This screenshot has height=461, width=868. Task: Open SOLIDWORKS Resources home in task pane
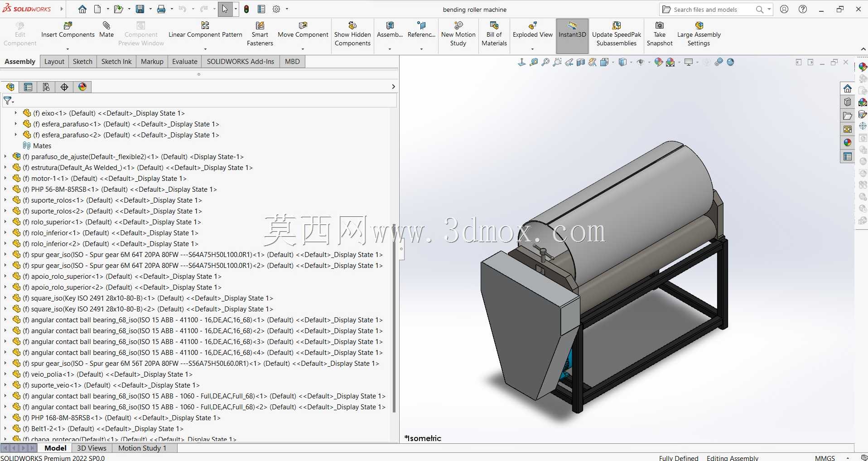[848, 88]
